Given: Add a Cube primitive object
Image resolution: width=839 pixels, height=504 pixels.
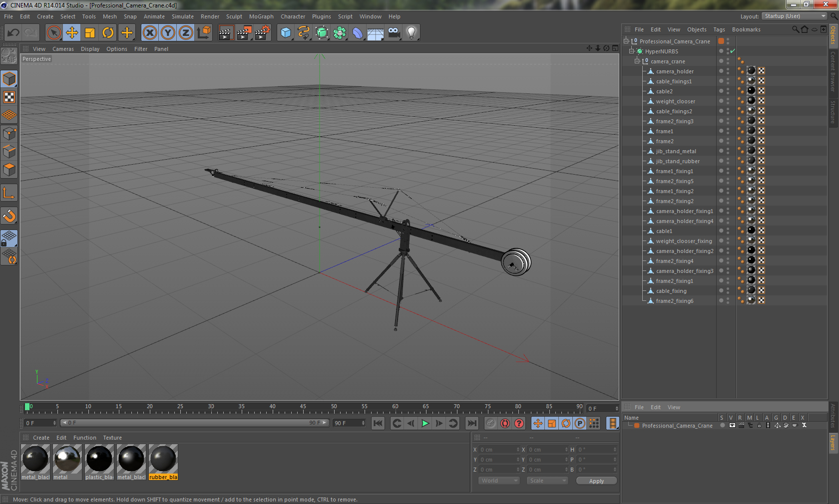Looking at the screenshot, I should (x=286, y=33).
